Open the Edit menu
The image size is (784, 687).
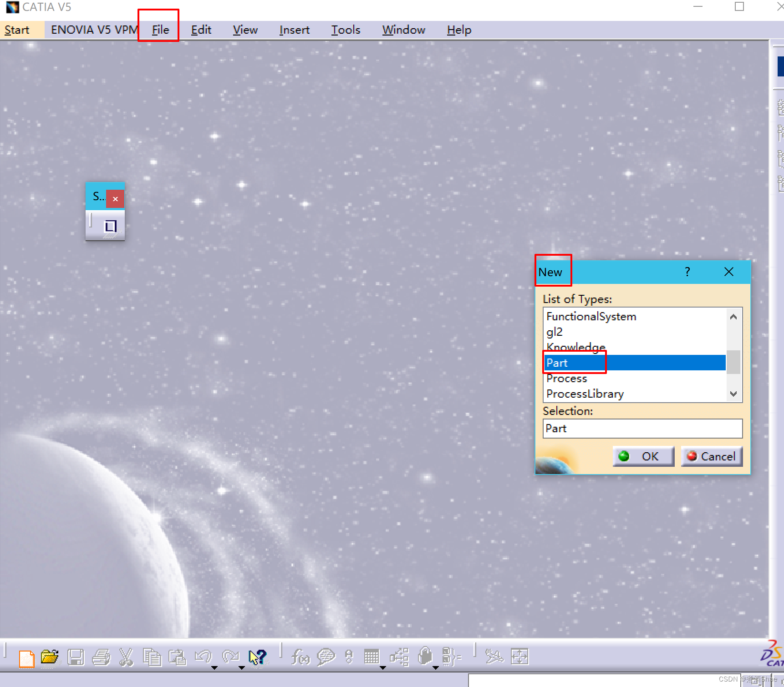tap(201, 30)
